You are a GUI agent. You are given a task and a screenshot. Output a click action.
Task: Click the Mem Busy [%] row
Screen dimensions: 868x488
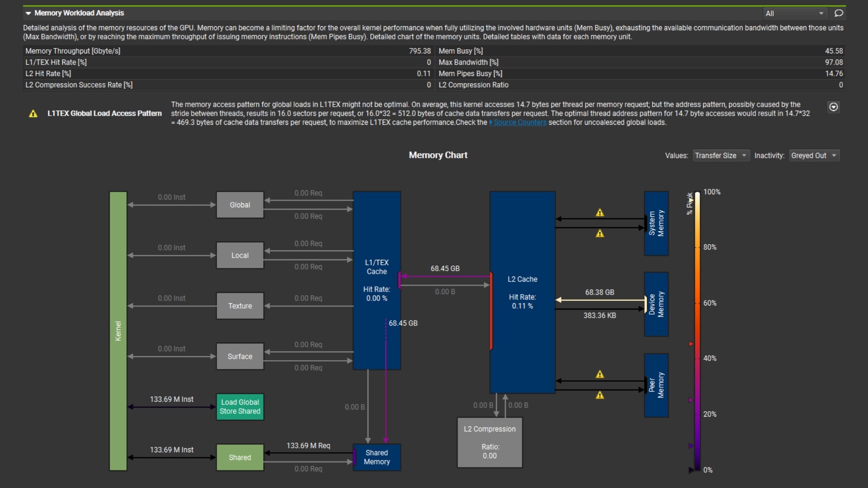(x=641, y=51)
